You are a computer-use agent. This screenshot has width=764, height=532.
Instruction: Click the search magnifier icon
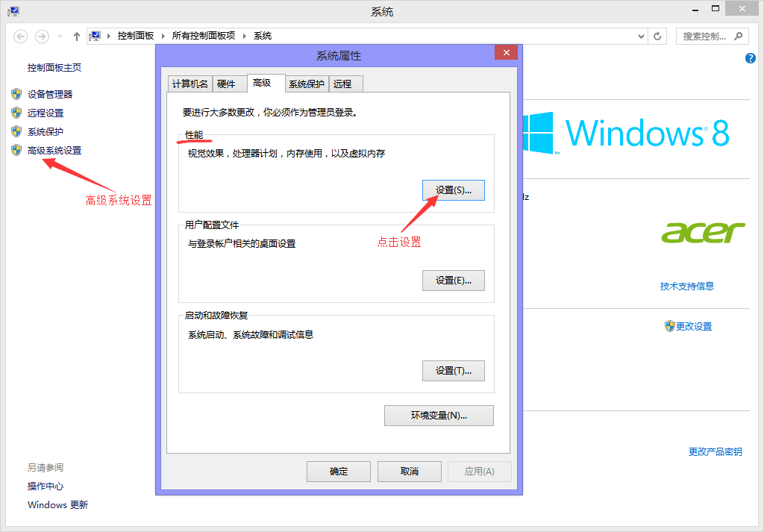pyautogui.click(x=739, y=36)
